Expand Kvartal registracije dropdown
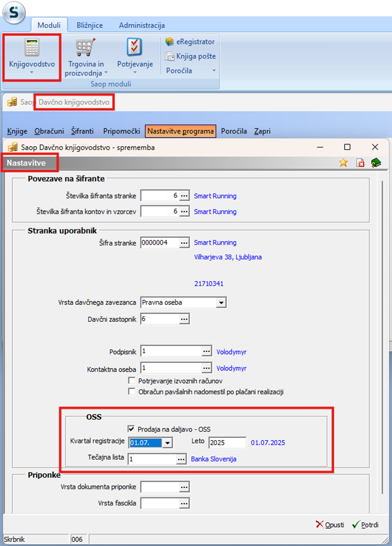Screen dimensions: 392x546 (x=167, y=443)
